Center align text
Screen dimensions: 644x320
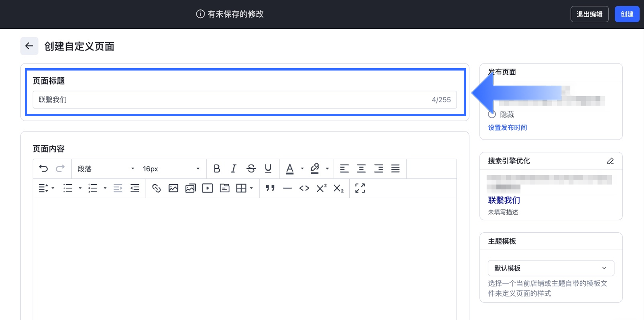(361, 168)
